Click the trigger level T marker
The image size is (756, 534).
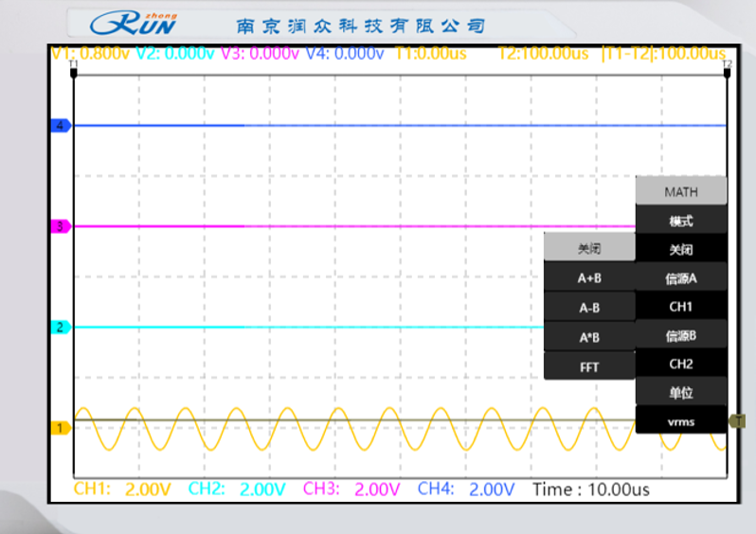tap(737, 420)
